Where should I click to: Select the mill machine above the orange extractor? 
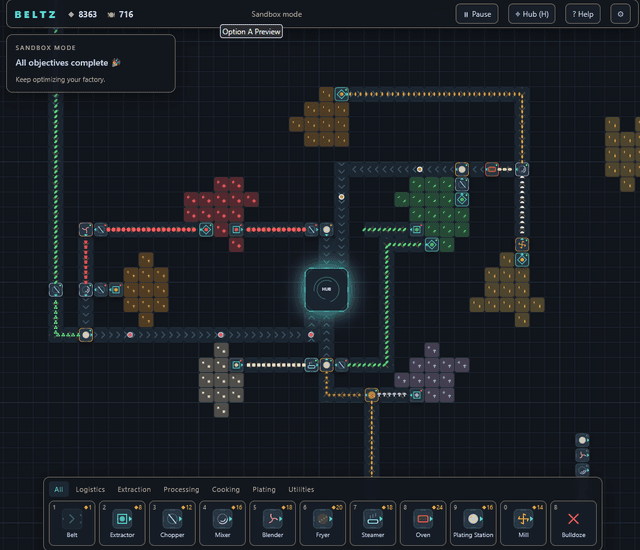pyautogui.click(x=522, y=244)
